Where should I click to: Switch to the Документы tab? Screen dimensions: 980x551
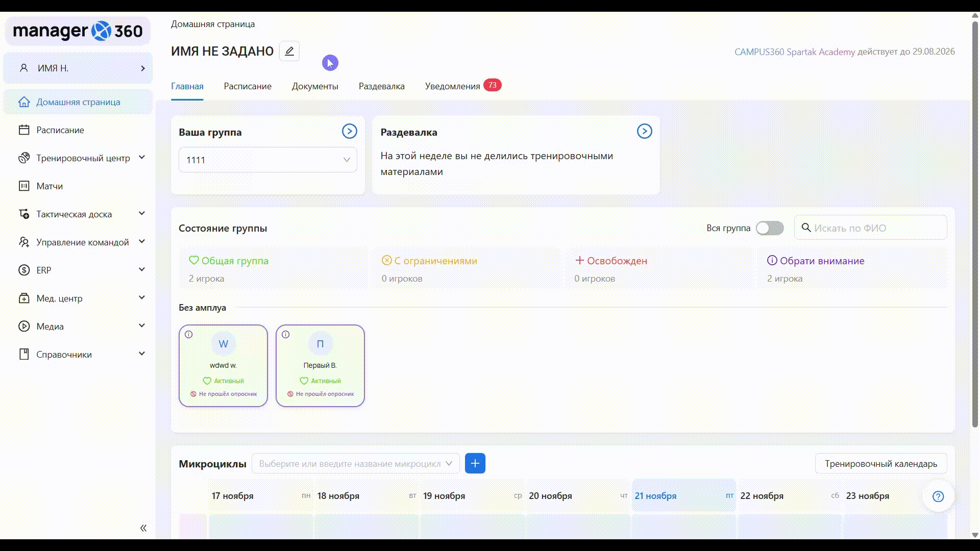315,86
